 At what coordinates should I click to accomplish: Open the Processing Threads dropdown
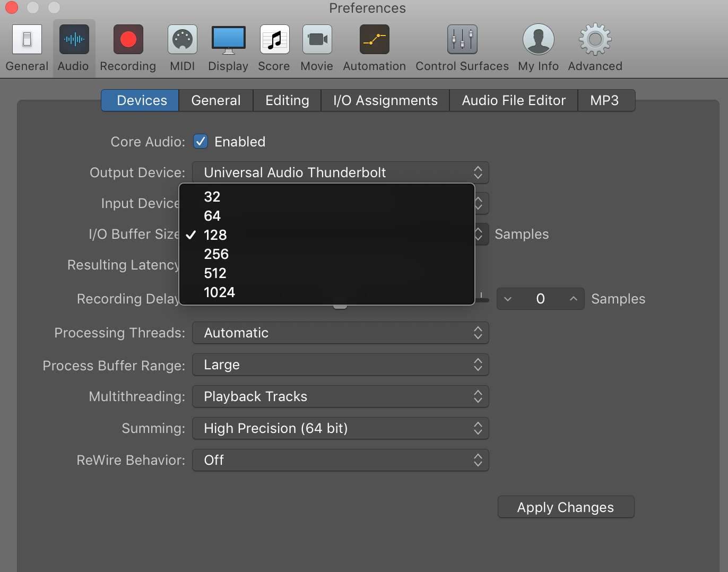[x=340, y=333]
